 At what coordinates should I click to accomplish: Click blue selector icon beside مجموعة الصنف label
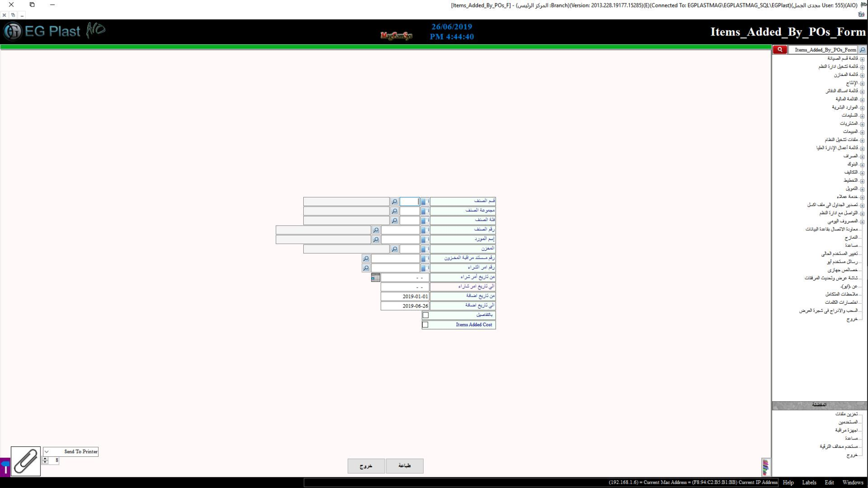(x=424, y=211)
